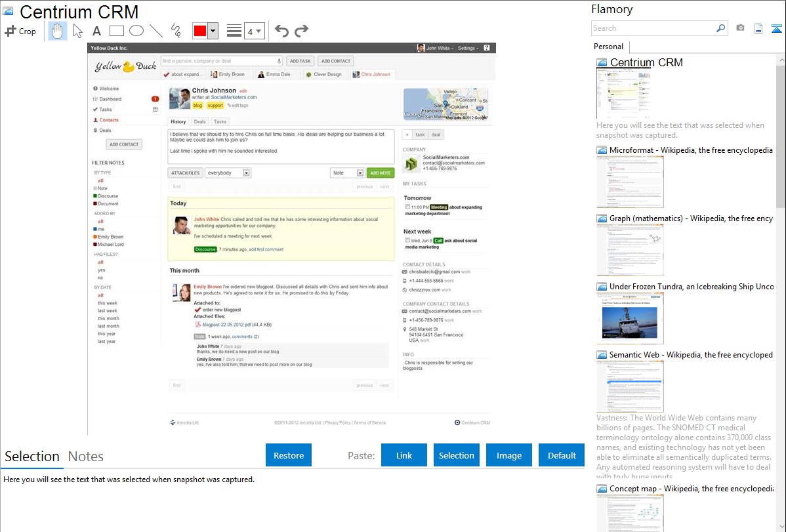Open the everybody visibility dropdown
The image size is (786, 532).
click(x=228, y=173)
